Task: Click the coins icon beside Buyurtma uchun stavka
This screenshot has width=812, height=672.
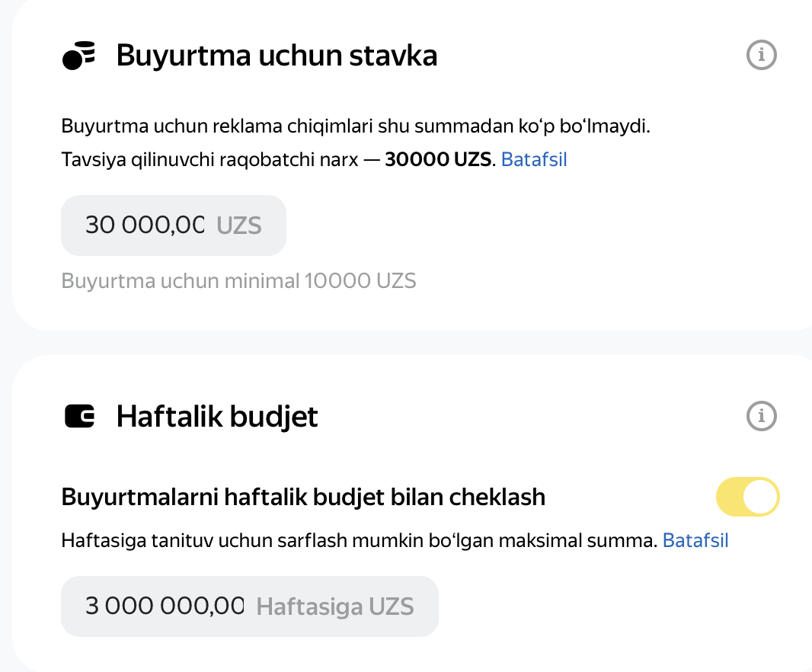Action: pyautogui.click(x=78, y=56)
